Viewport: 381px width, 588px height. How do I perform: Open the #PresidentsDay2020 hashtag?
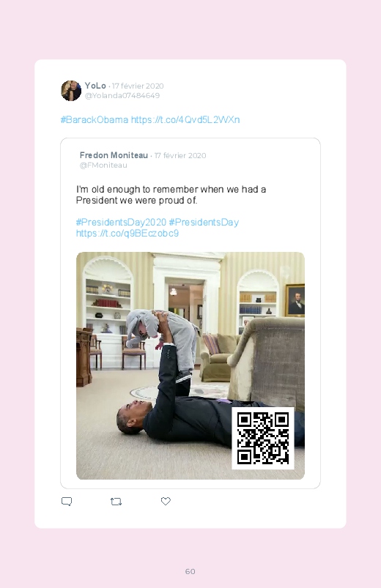(121, 222)
